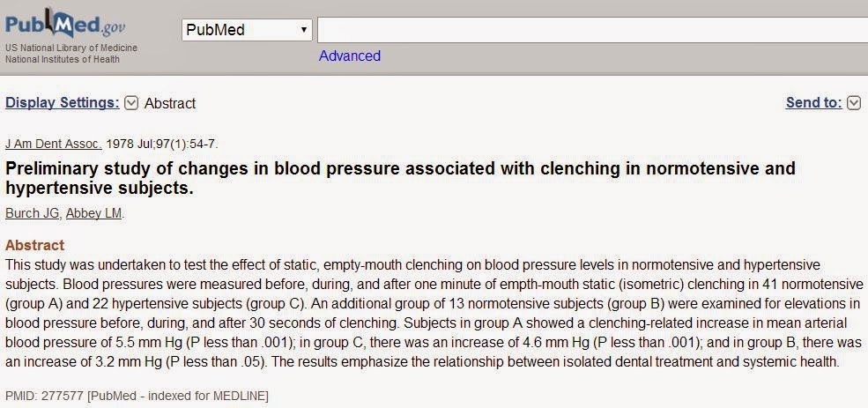This screenshot has width=868, height=408.
Task: Open the PubMed database selector dropdown
Action: click(247, 30)
